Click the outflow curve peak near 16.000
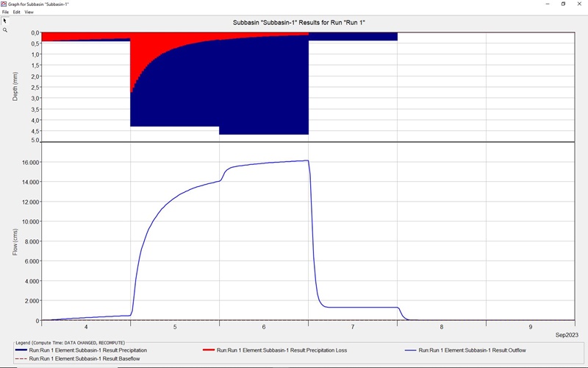 pos(305,160)
